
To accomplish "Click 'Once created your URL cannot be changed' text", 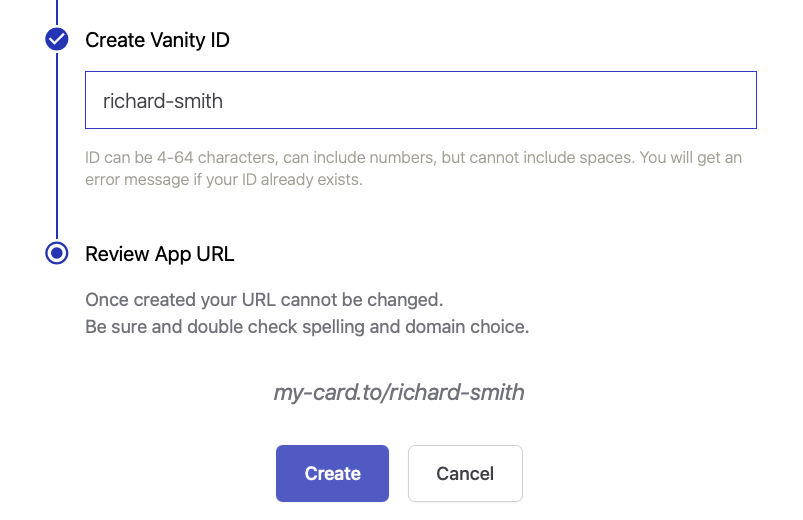I will (263, 300).
